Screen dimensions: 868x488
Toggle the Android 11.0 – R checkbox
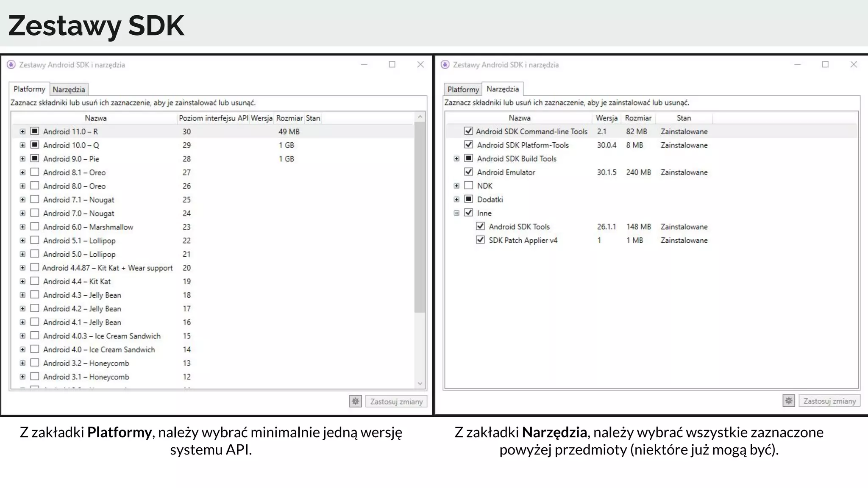click(x=35, y=131)
